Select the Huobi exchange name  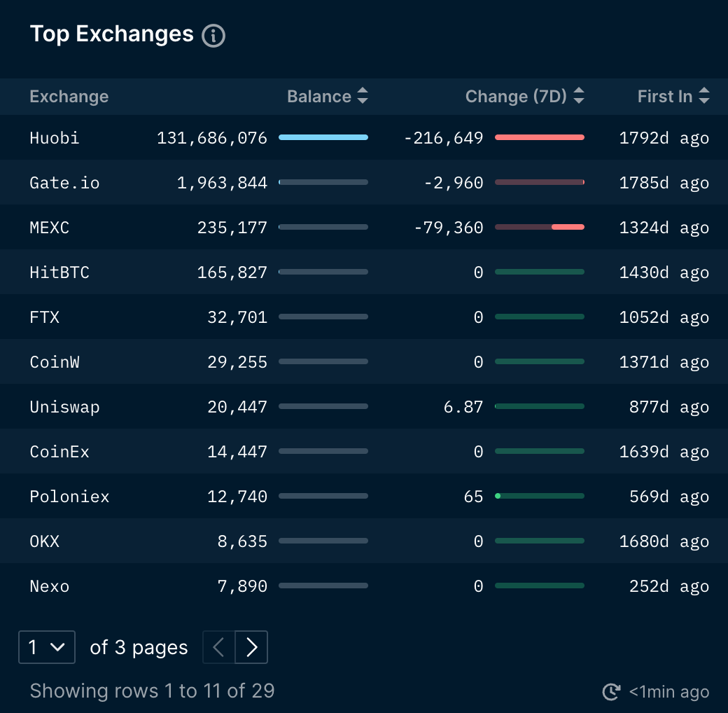pos(55,138)
